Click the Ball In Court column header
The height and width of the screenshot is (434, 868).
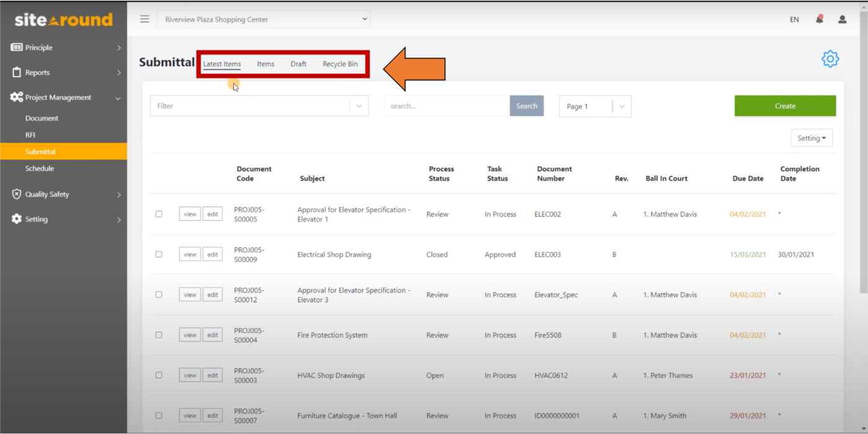pyautogui.click(x=666, y=179)
